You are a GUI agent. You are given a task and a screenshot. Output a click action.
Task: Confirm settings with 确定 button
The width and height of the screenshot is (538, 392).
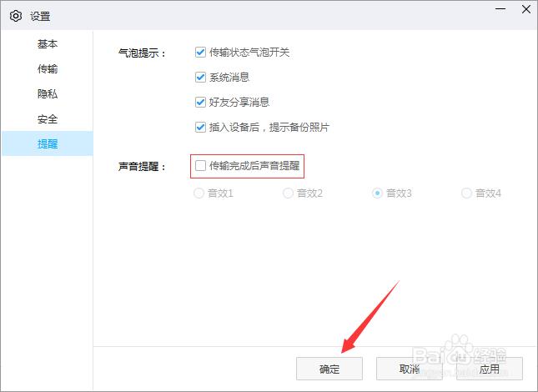coord(329,369)
